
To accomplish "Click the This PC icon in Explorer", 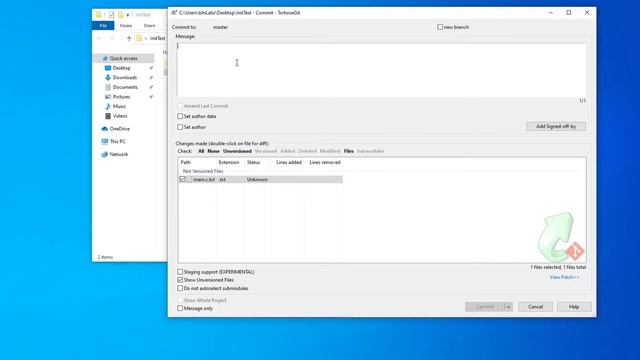I will (104, 141).
